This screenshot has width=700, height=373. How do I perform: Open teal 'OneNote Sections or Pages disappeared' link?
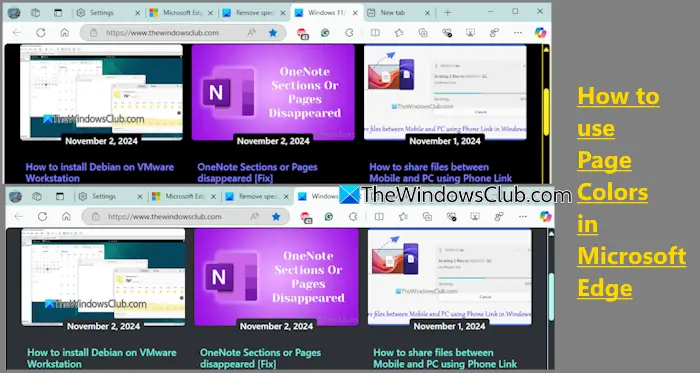[260, 358]
